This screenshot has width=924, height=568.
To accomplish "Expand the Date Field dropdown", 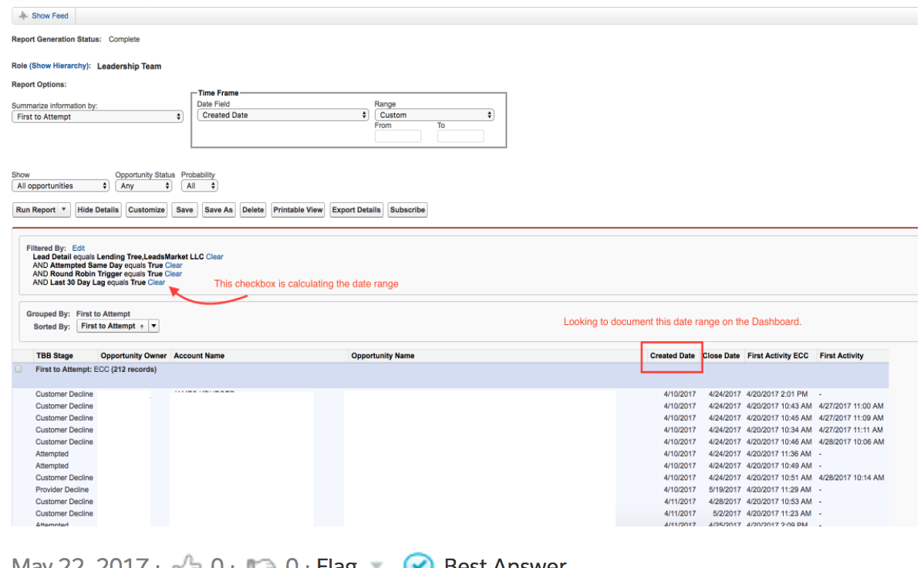I will [x=283, y=115].
